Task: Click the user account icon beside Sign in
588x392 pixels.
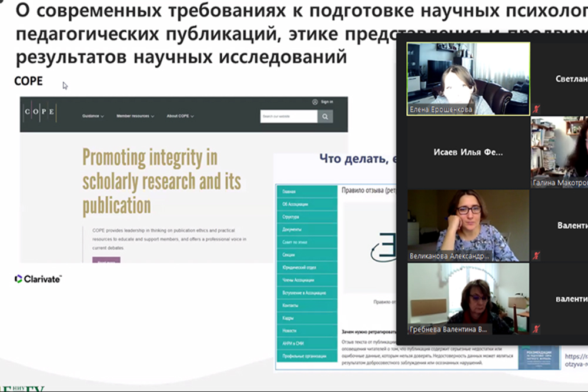Action: 315,102
